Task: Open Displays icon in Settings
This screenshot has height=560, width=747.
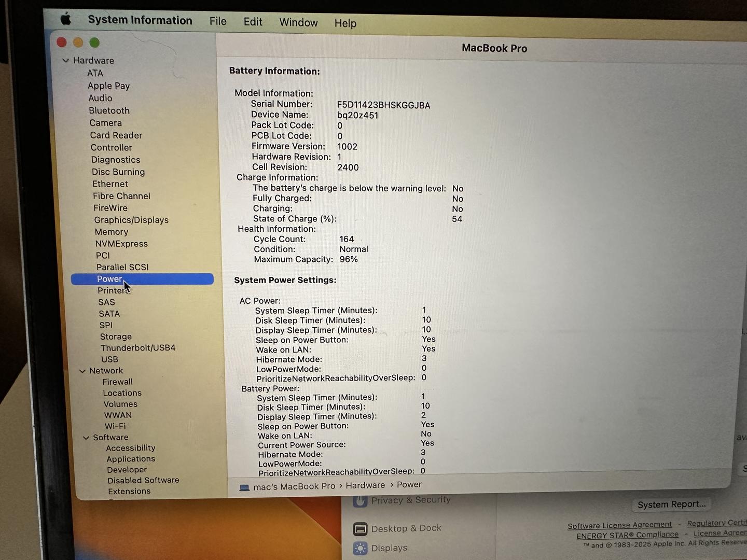Action: pos(360,548)
